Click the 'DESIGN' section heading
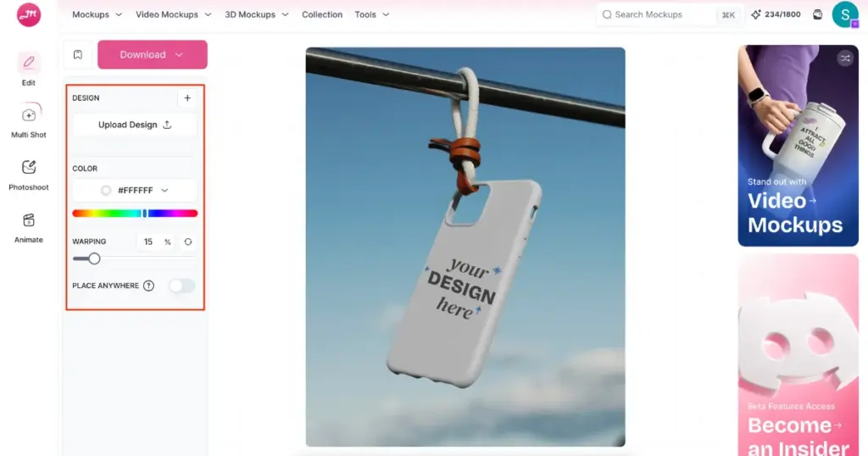The width and height of the screenshot is (868, 456). pos(86,98)
